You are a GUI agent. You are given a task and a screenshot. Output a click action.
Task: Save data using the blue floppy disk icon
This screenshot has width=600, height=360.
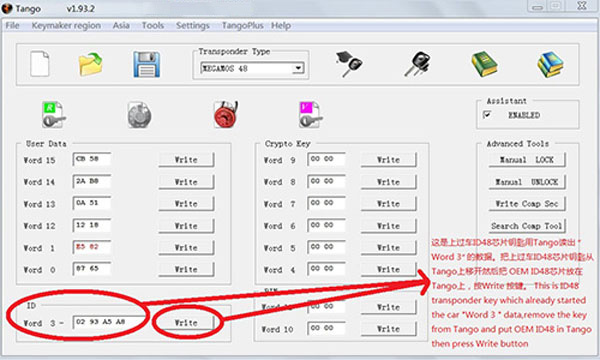[x=147, y=64]
